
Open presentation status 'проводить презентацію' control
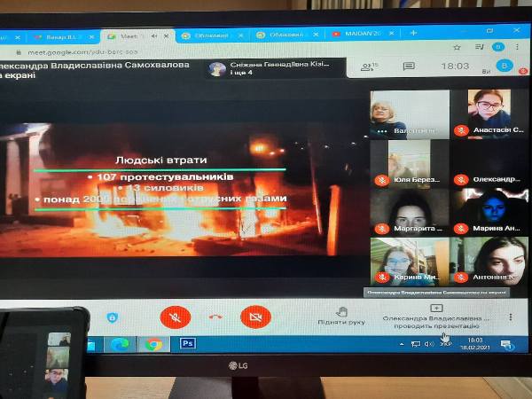pos(436,317)
